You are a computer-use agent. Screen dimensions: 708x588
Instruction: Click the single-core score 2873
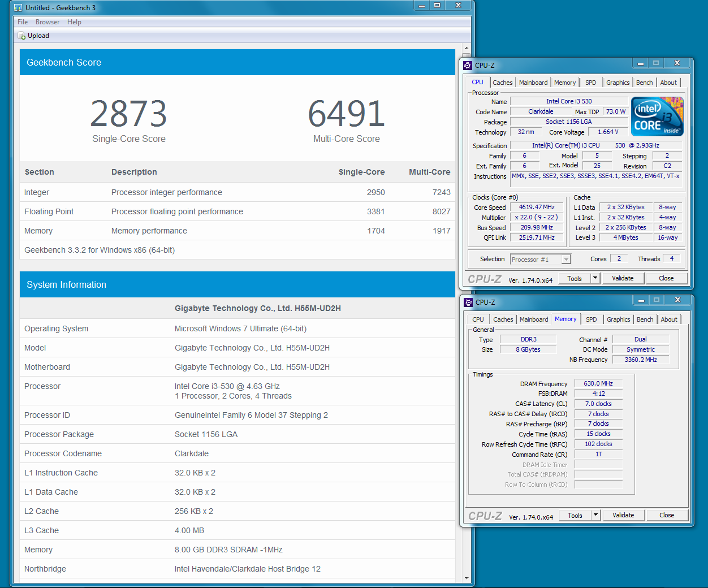[129, 113]
